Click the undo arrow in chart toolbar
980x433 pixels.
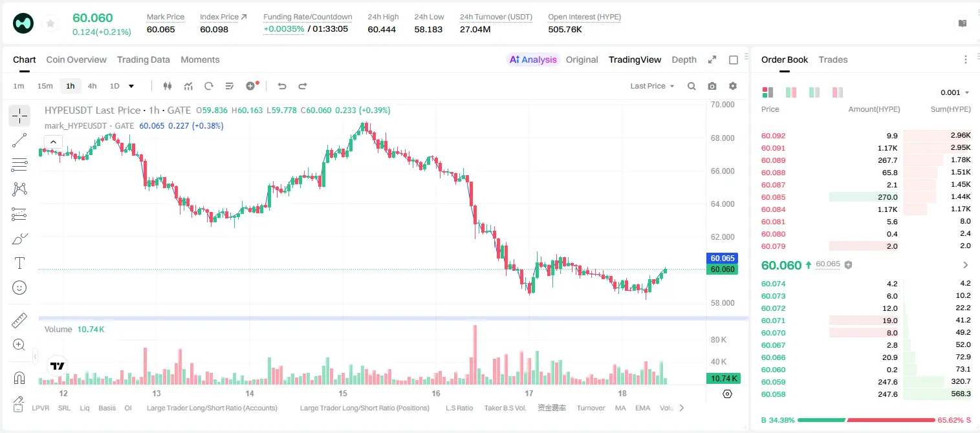tap(282, 86)
